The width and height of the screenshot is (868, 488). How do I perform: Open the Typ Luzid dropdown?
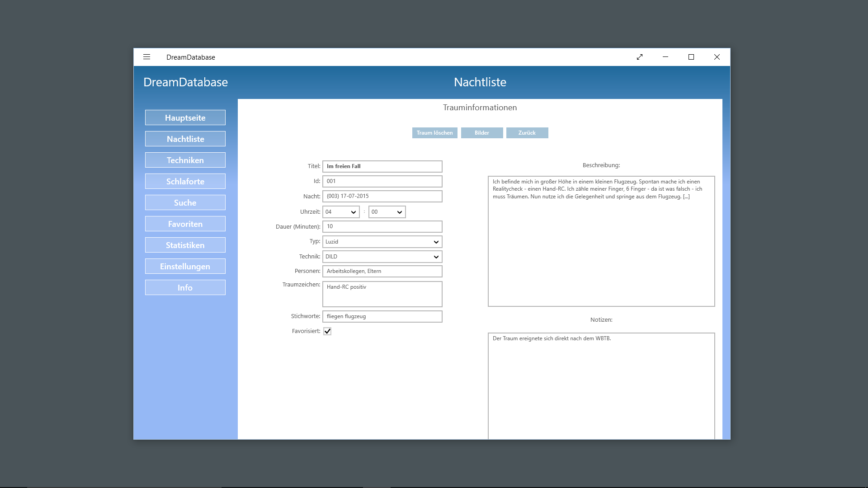pyautogui.click(x=382, y=242)
